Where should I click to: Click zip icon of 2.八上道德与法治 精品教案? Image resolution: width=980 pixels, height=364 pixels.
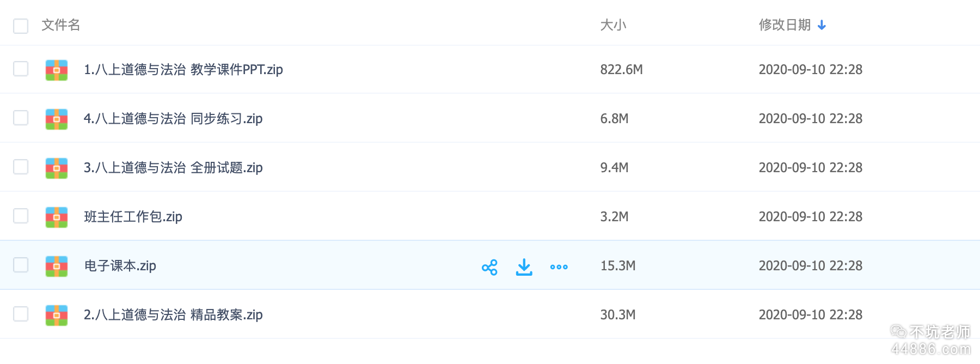click(57, 316)
